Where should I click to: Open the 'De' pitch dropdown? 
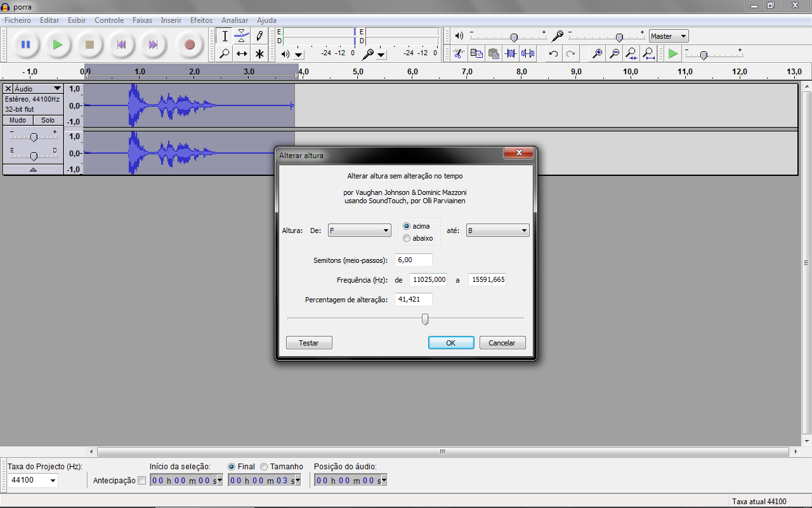point(359,231)
